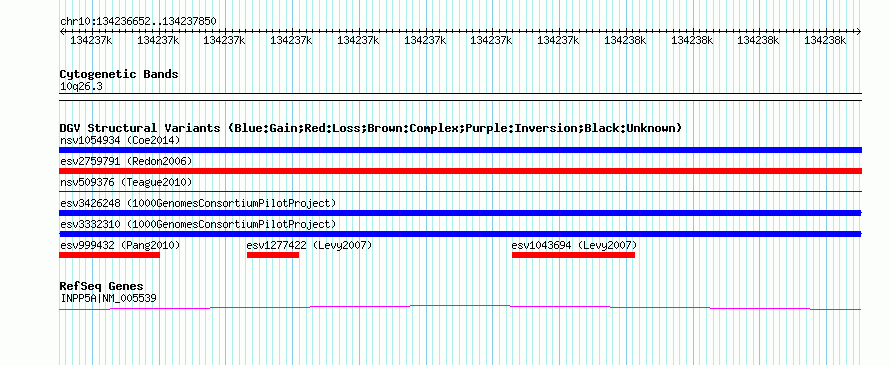Open the esv1277422 (Levy2007) label
The height and width of the screenshot is (365, 890).
(309, 245)
